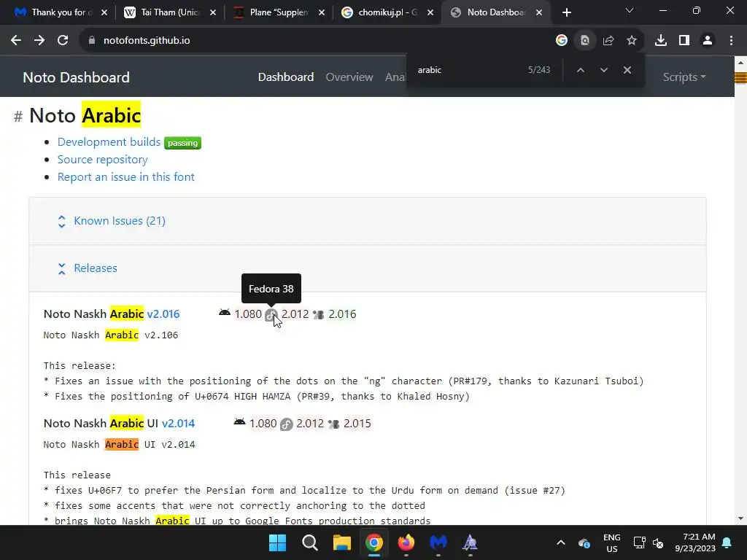Bookmark this page with the star
Screen dimensions: 747x560
pos(631,41)
